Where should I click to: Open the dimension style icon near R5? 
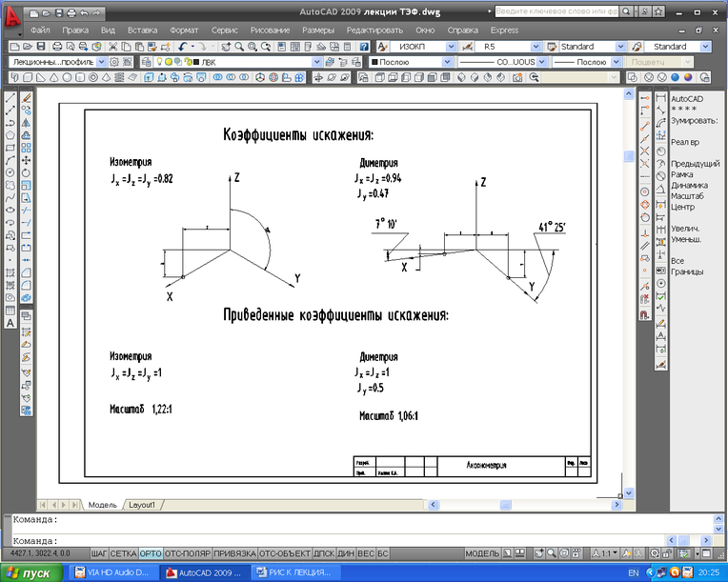(x=467, y=47)
